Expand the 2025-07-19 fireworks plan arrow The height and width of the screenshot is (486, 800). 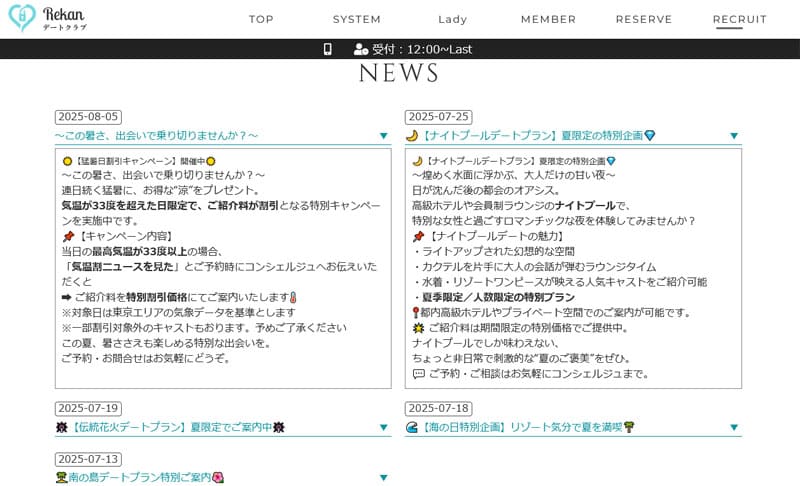click(384, 428)
